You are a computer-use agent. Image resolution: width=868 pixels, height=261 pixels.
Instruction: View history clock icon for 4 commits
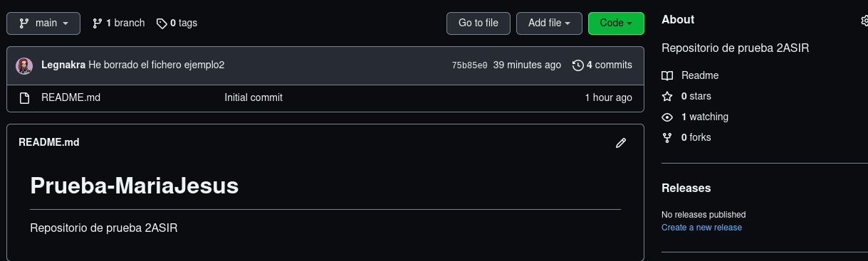[578, 65]
